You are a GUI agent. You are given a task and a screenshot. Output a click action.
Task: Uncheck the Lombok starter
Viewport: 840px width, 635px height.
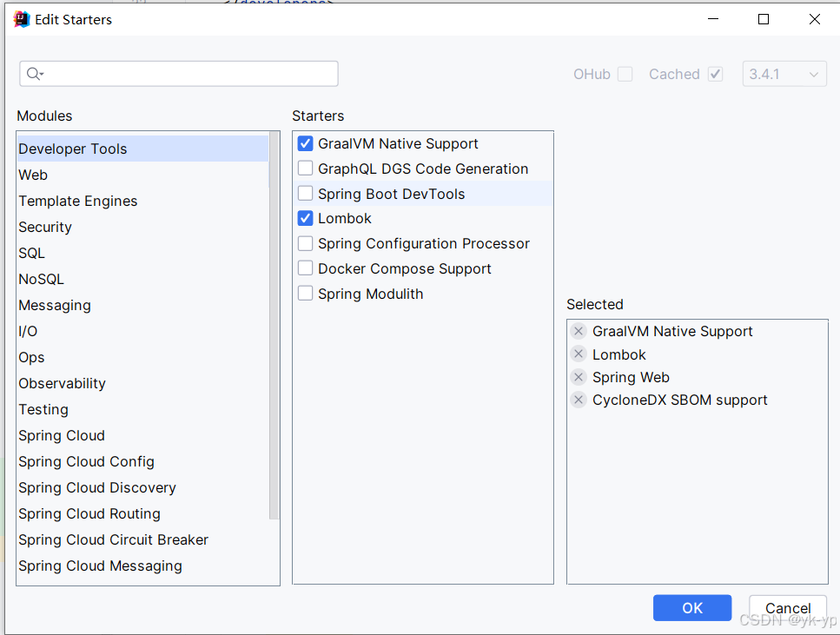[306, 218]
